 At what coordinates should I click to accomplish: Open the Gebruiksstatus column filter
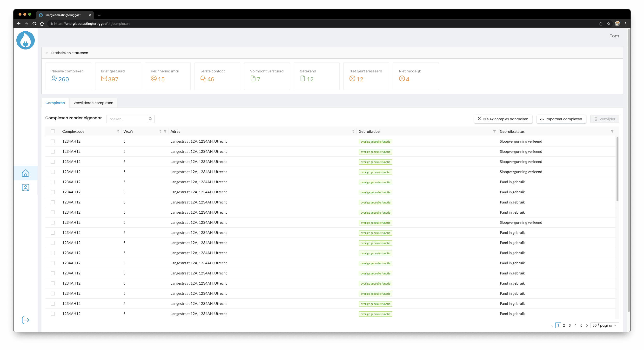[612, 131]
